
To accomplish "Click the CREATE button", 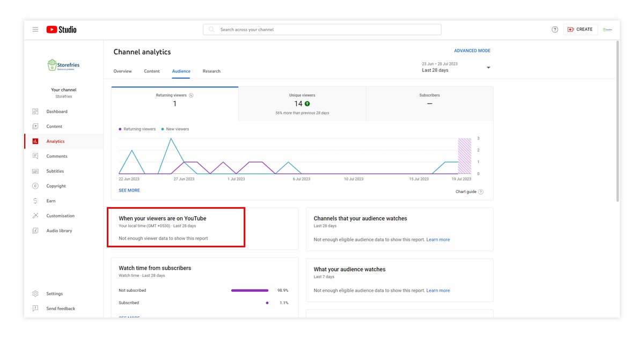I will click(580, 30).
